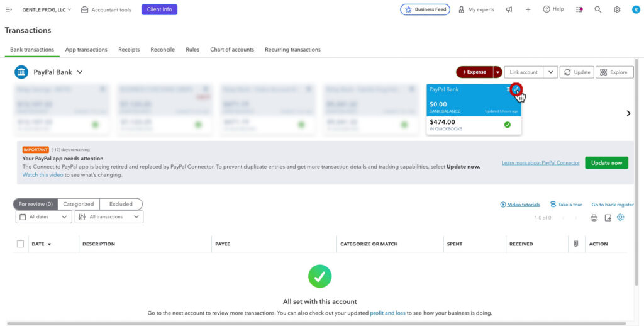Open the Chart of accounts tab
The image size is (644, 326).
232,49
